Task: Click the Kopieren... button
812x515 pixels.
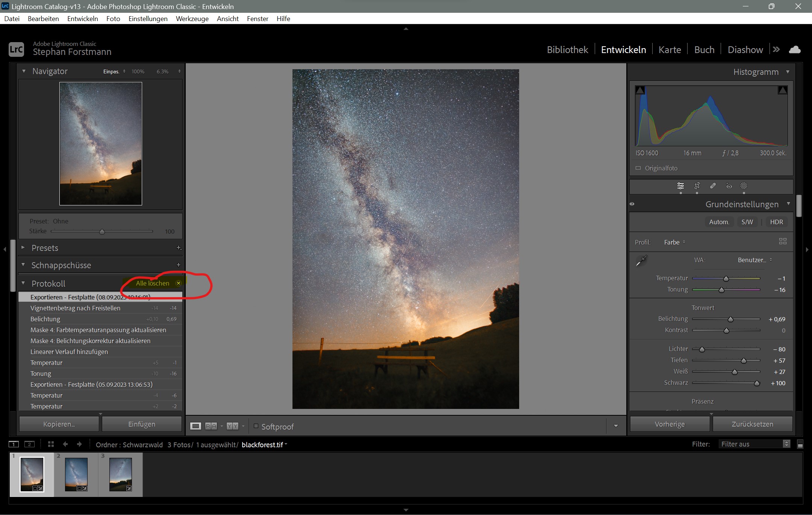Action: [x=59, y=424]
